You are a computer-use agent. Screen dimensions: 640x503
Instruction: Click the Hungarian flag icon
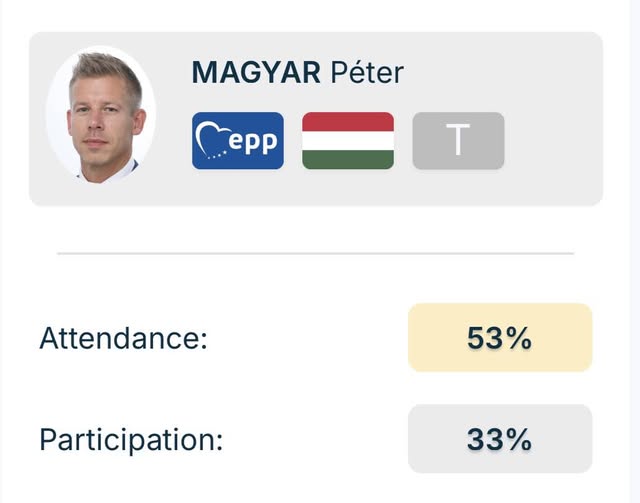348,141
